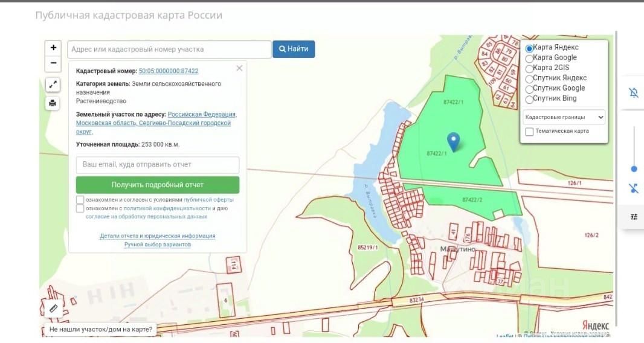Image resolution: width=644 pixels, height=343 pixels.
Task: Click the vertical slider handle on right edge
Action: click(x=634, y=169)
